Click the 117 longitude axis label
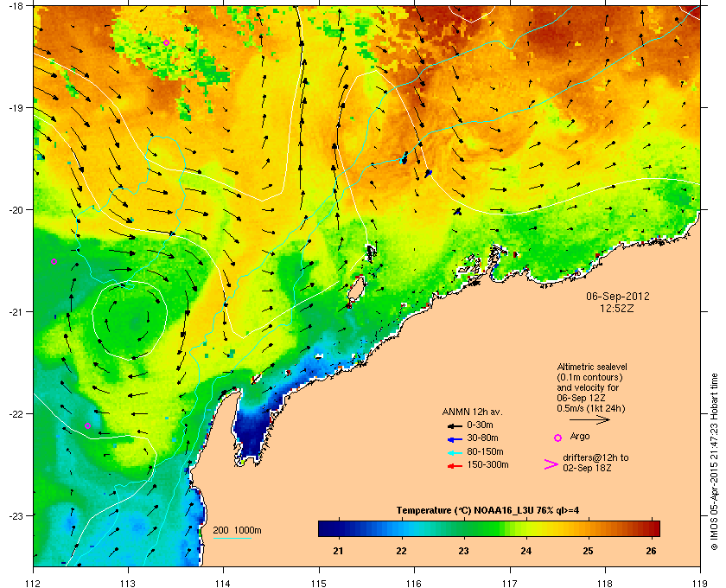This screenshot has width=726, height=588. [509, 583]
